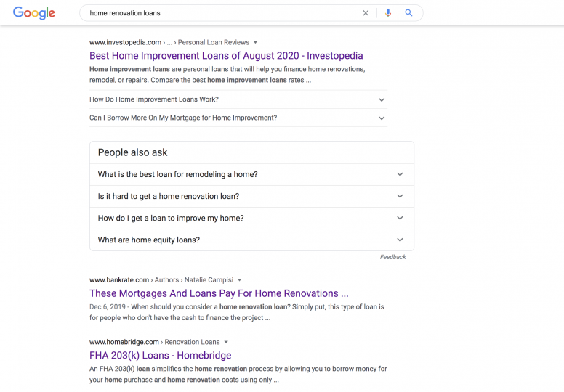Click the Feedback link

pyautogui.click(x=392, y=257)
